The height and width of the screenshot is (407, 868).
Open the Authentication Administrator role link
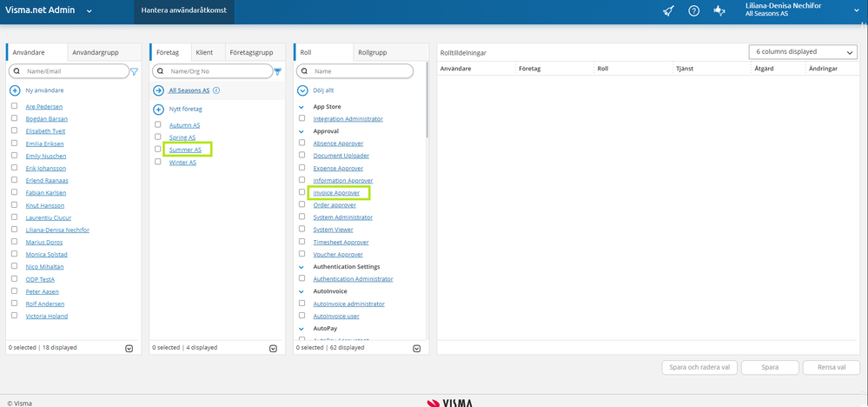pyautogui.click(x=353, y=279)
